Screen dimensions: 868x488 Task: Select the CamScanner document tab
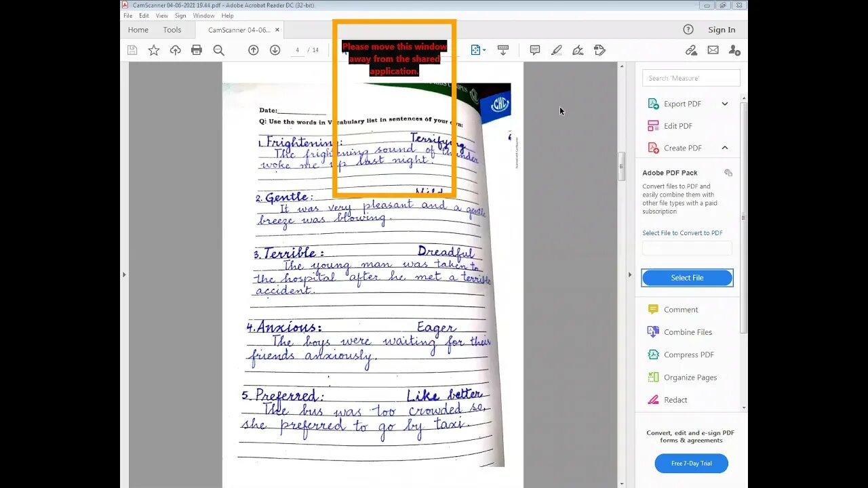(x=239, y=30)
